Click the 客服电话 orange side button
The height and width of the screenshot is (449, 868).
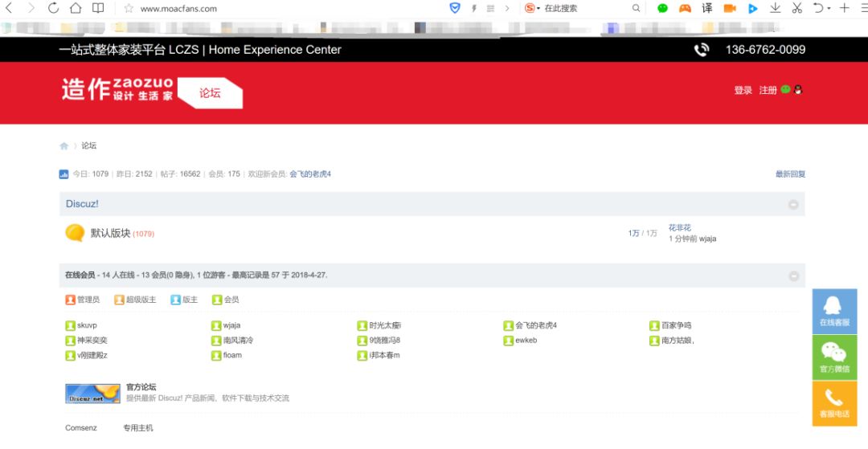coord(834,403)
